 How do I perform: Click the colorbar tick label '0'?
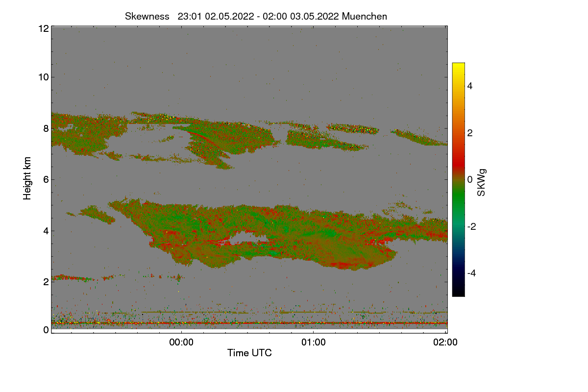tap(470, 179)
